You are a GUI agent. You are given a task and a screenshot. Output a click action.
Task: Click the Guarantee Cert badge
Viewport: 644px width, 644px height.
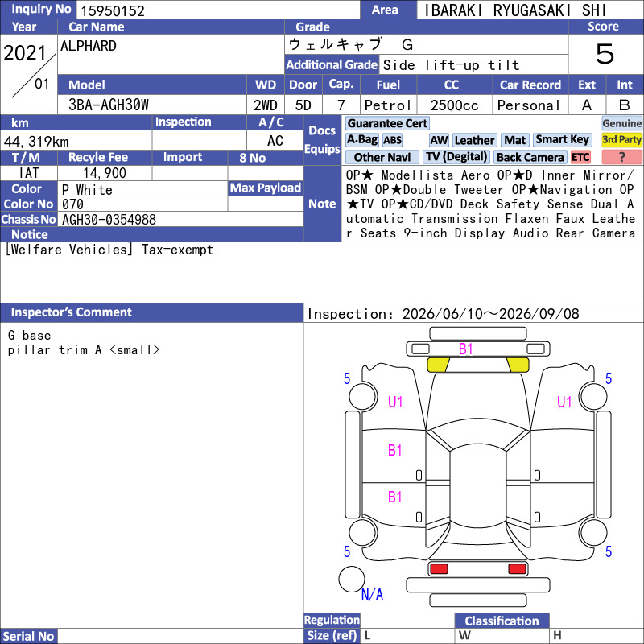click(x=387, y=123)
